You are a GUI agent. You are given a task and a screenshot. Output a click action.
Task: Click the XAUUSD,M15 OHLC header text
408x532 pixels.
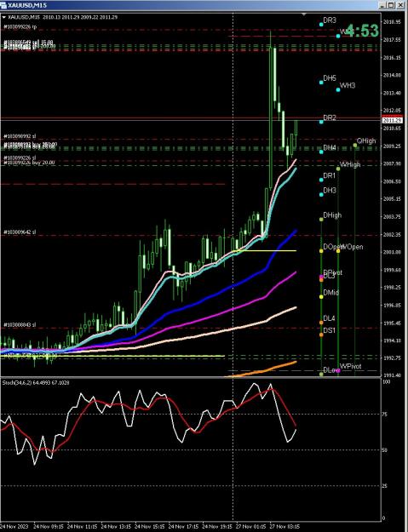[x=62, y=17]
